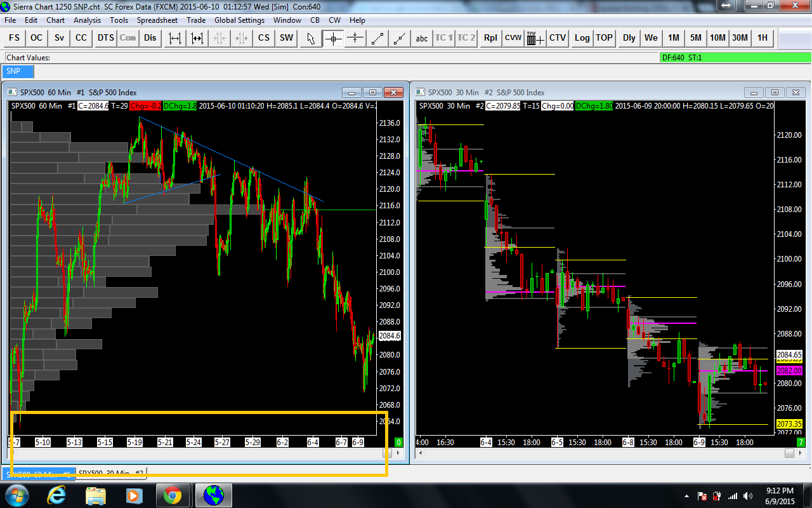Open the Windows Start menu
812x508 pixels.
point(16,495)
